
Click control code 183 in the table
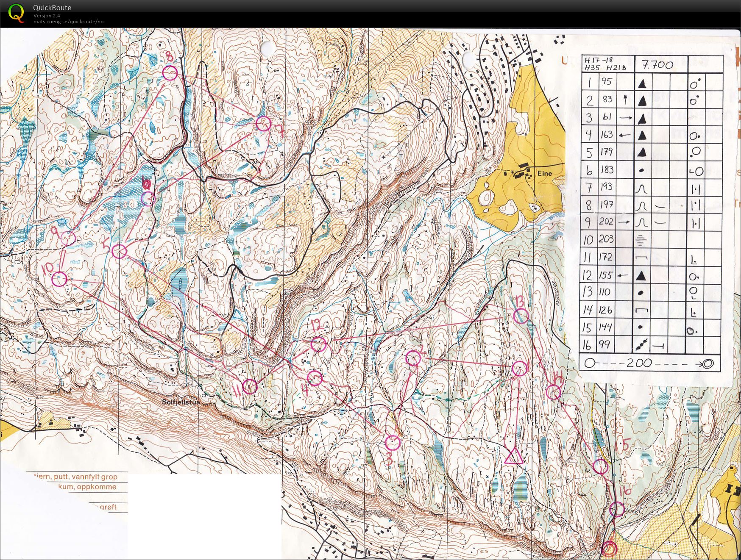[607, 169]
